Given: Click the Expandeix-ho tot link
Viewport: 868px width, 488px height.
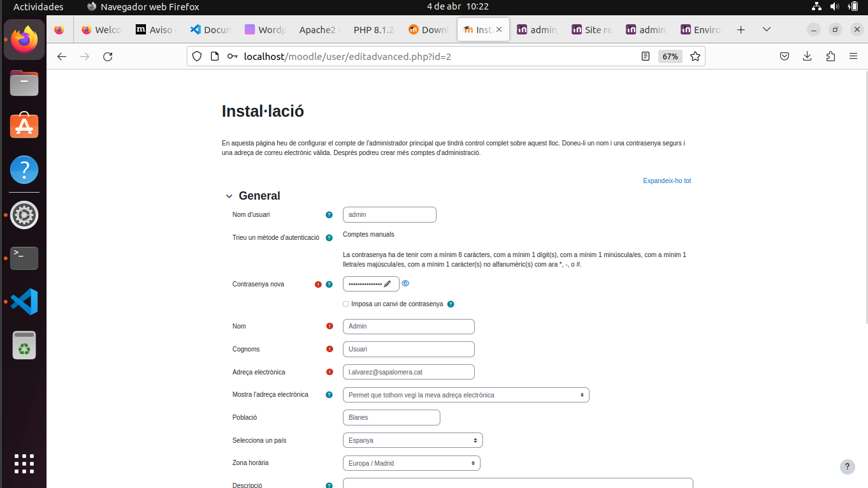Looking at the screenshot, I should click(667, 181).
